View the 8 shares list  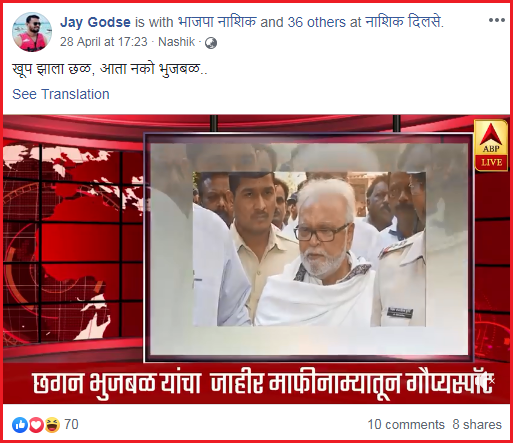click(477, 425)
